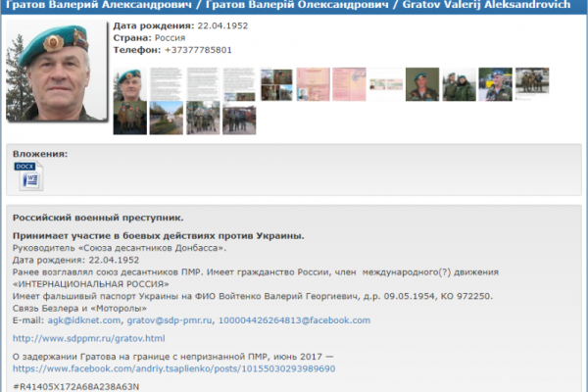The width and height of the screenshot is (588, 392).
Task: Open the first pink passport page thumbnail
Action: click(314, 84)
